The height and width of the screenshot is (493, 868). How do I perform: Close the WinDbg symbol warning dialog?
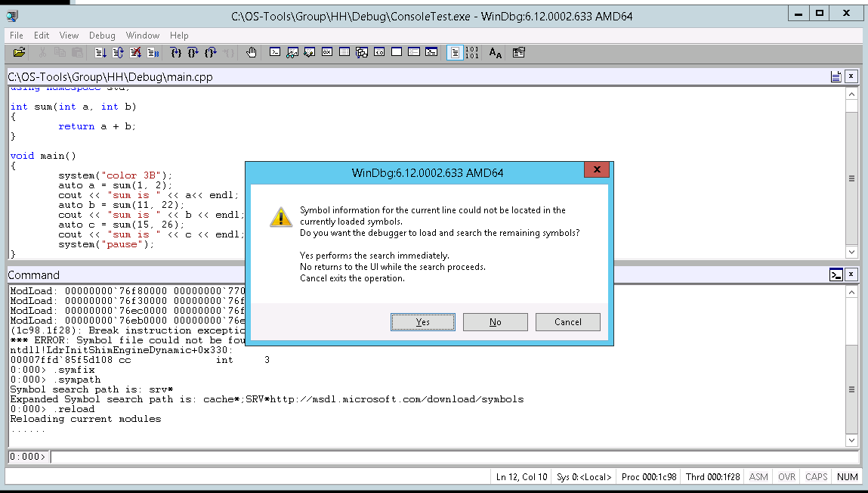pyautogui.click(x=597, y=169)
